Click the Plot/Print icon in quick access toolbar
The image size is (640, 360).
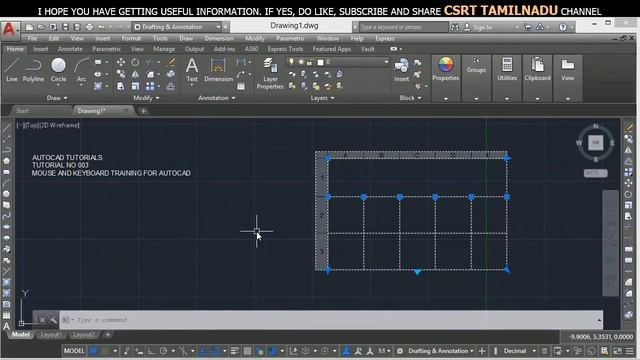[x=89, y=27]
